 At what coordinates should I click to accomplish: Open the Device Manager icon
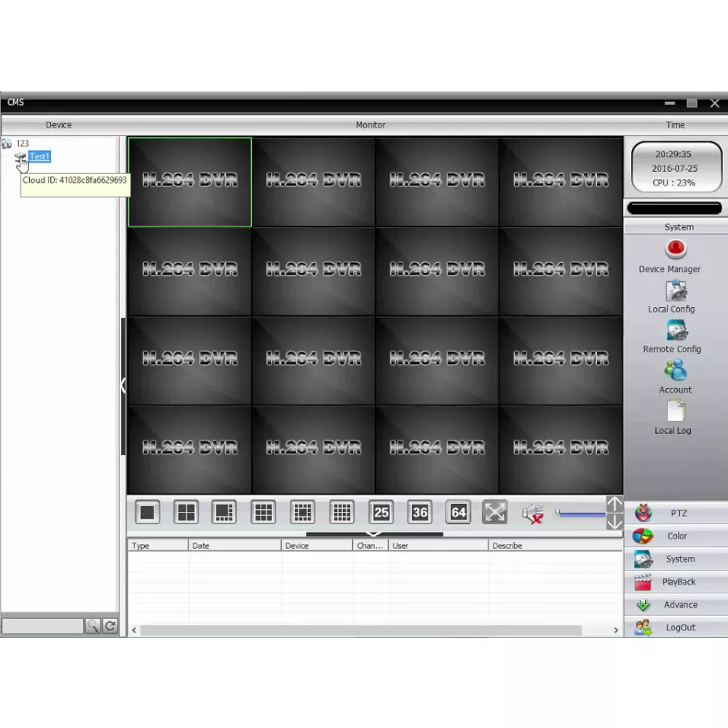click(x=676, y=250)
